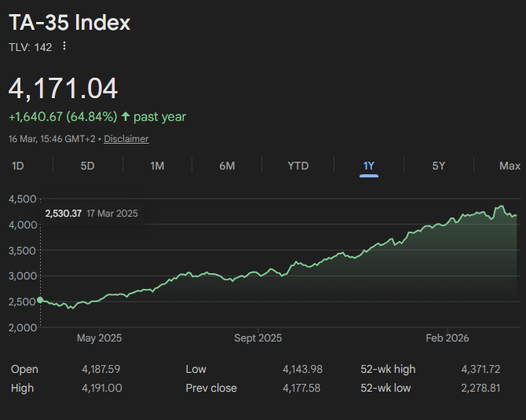Click the +1,640.67 (64.84%) change text
The width and height of the screenshot is (526, 420).
coord(63,116)
